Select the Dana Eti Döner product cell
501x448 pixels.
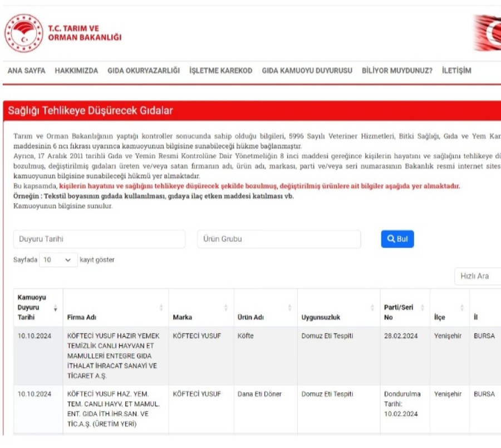(259, 394)
